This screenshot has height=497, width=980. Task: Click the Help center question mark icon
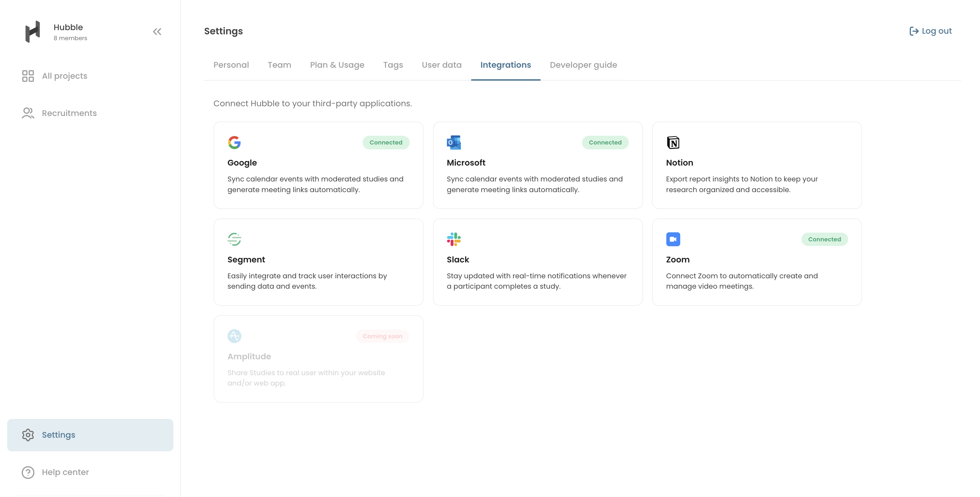28,472
